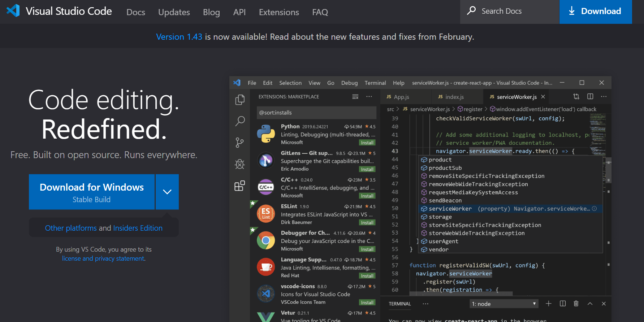
Task: Switch to App.js tab
Action: coord(401,97)
